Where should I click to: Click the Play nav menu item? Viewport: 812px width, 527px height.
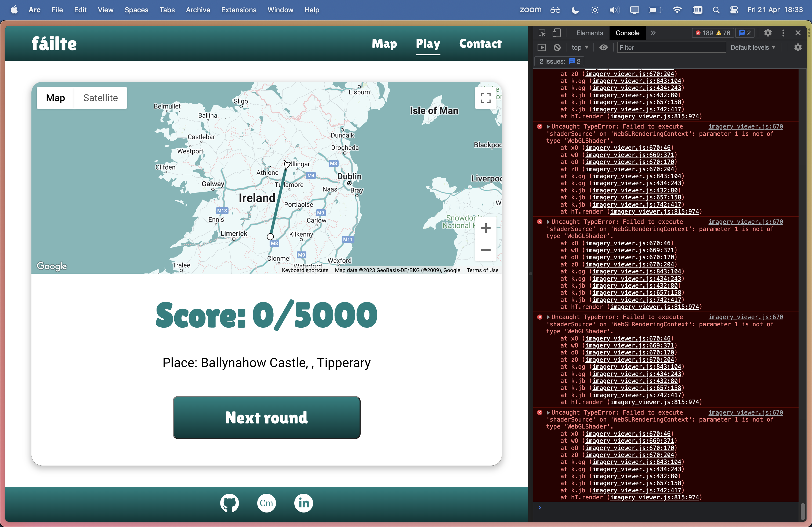pyautogui.click(x=428, y=43)
